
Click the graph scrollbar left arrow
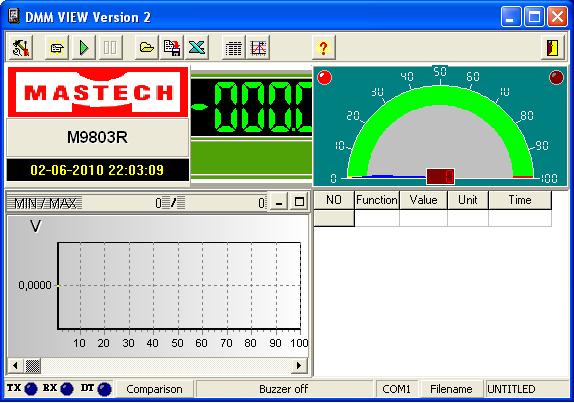15,365
